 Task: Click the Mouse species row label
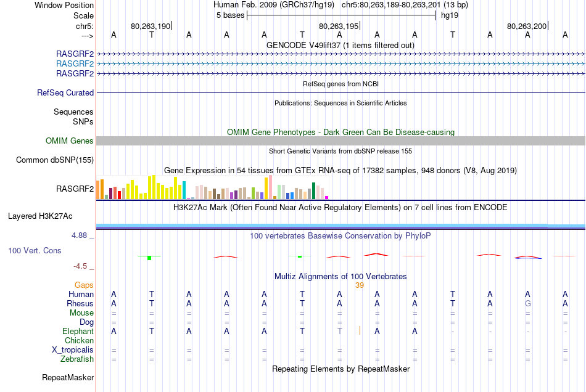(81, 313)
